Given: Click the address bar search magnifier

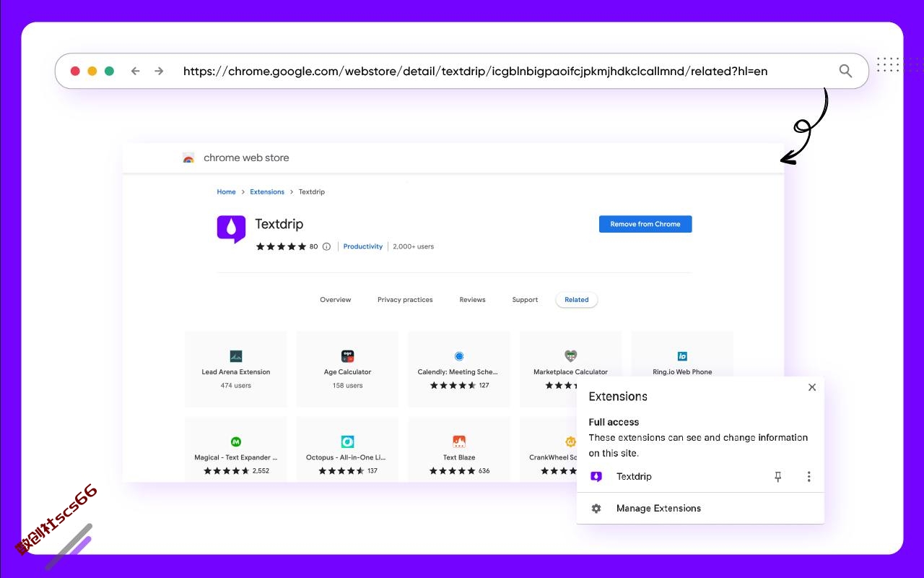Looking at the screenshot, I should click(x=845, y=71).
